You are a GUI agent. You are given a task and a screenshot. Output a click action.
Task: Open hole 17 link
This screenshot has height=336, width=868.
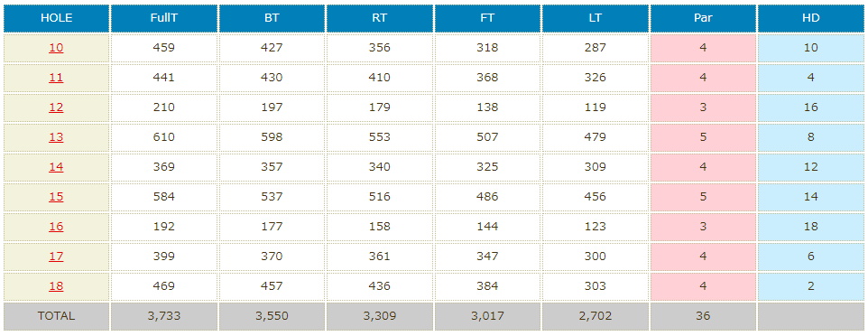tap(56, 257)
